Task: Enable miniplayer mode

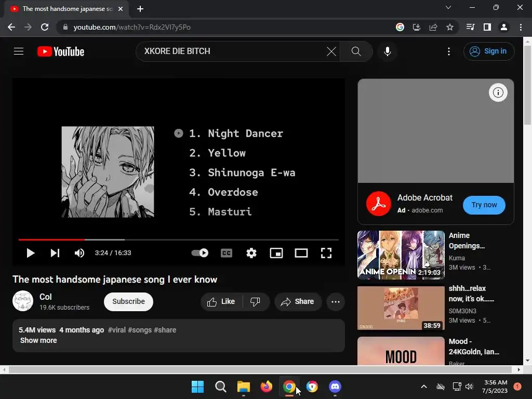Action: [276, 253]
